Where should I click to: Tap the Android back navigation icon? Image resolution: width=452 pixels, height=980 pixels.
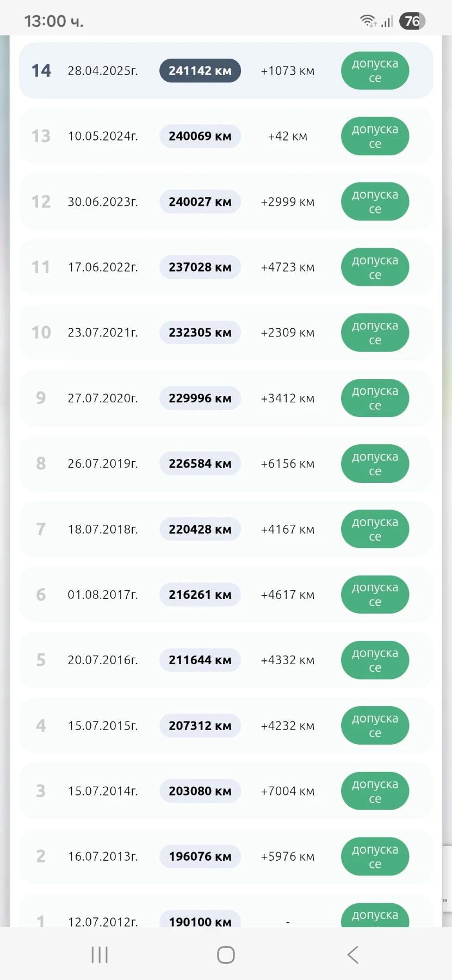coord(352,954)
